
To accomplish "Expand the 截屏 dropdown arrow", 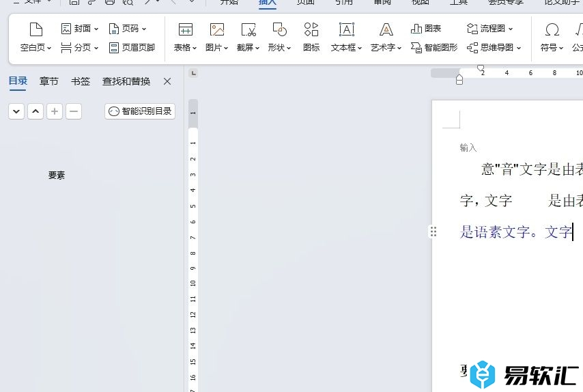I will click(x=257, y=48).
